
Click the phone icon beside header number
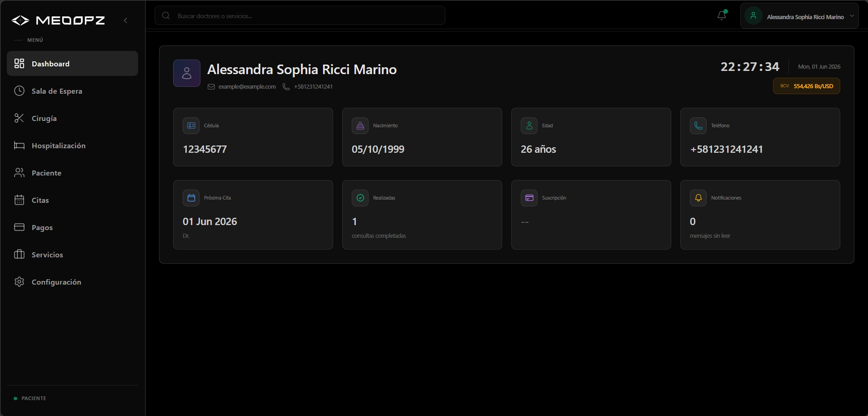point(286,87)
